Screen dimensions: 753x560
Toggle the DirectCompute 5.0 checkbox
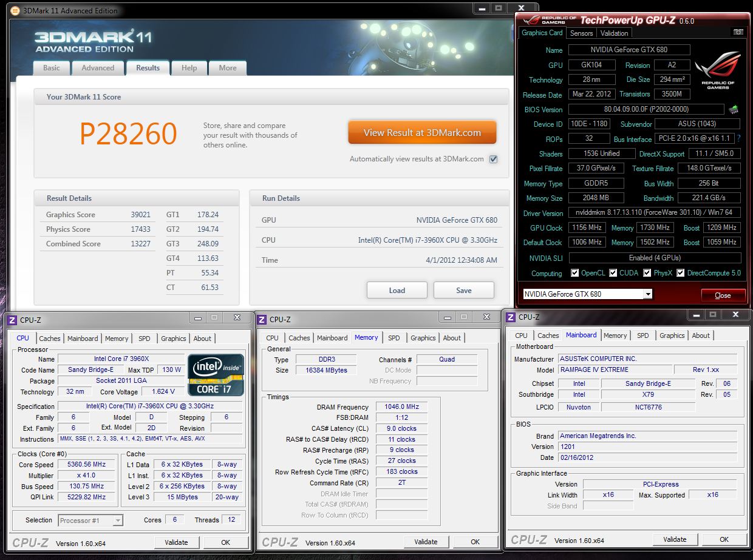tap(681, 273)
